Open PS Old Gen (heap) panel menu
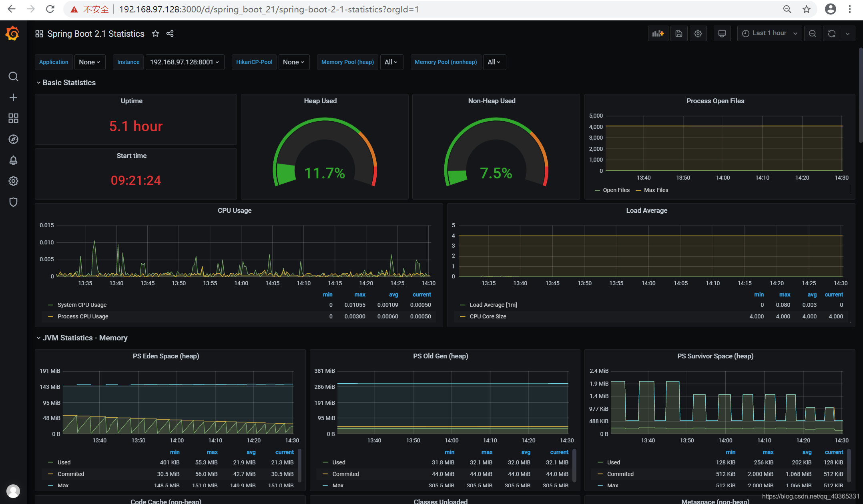Viewport: 863px width, 504px height. [440, 356]
